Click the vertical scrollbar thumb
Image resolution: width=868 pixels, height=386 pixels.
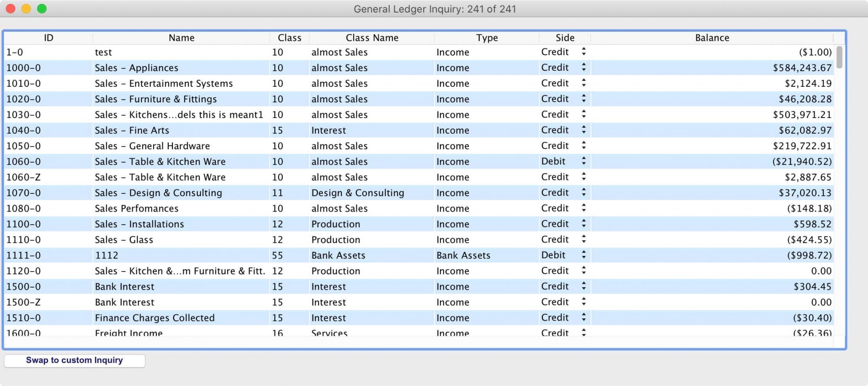click(839, 57)
